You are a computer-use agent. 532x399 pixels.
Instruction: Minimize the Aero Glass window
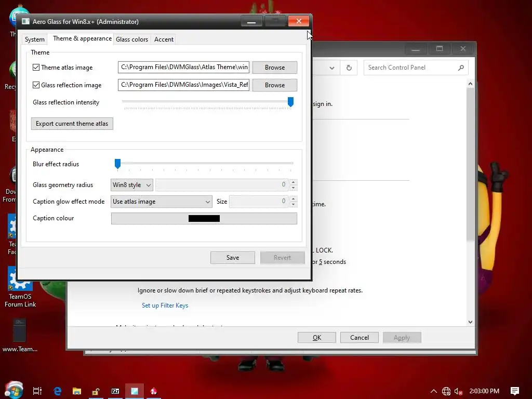(251, 21)
